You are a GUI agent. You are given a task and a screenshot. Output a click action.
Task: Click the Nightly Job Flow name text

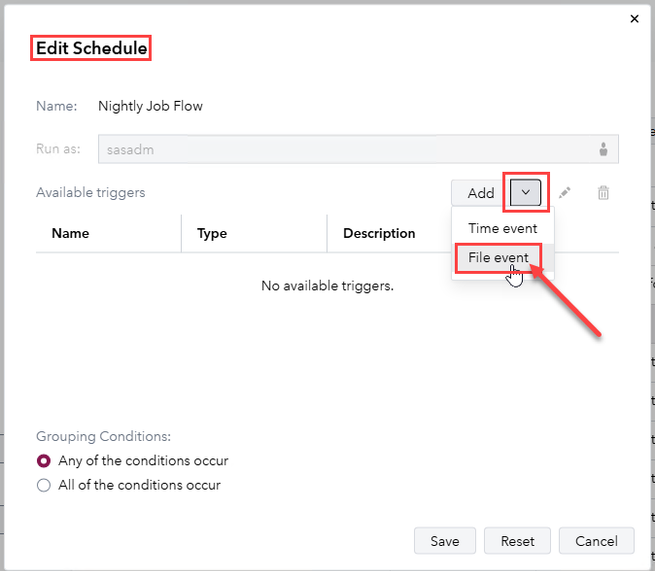(150, 106)
